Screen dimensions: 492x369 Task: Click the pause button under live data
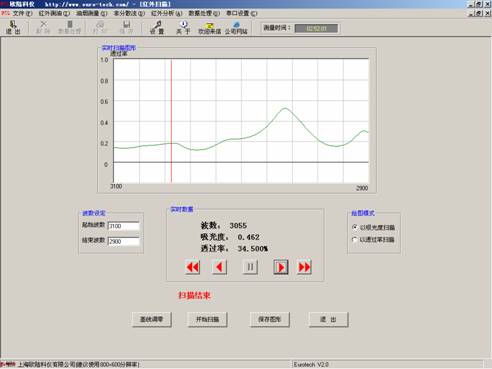pyautogui.click(x=250, y=267)
